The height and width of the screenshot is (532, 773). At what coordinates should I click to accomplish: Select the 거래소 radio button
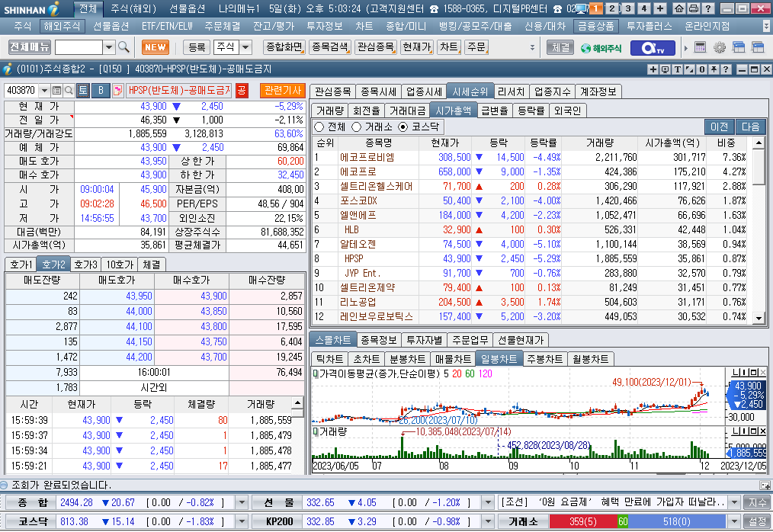[x=357, y=127]
